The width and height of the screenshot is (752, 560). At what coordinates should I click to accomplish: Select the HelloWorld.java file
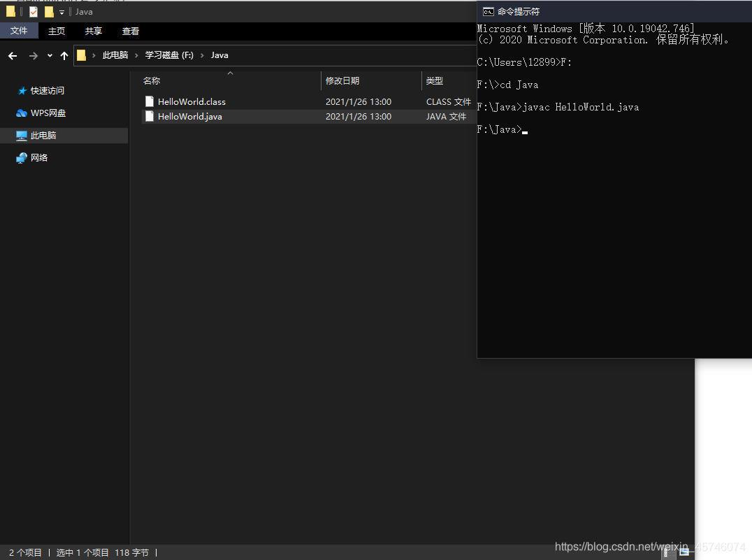click(x=190, y=117)
